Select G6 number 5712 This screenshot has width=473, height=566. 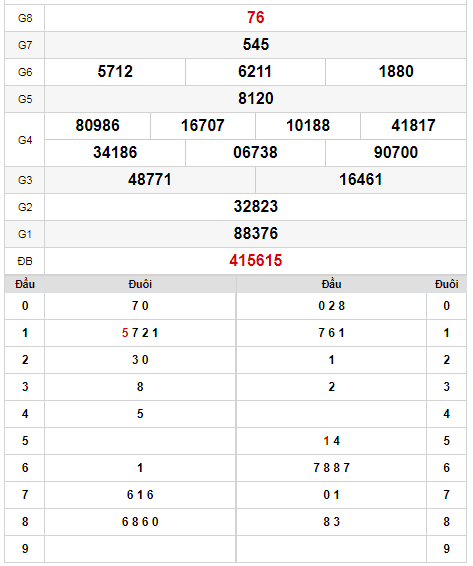click(x=115, y=71)
